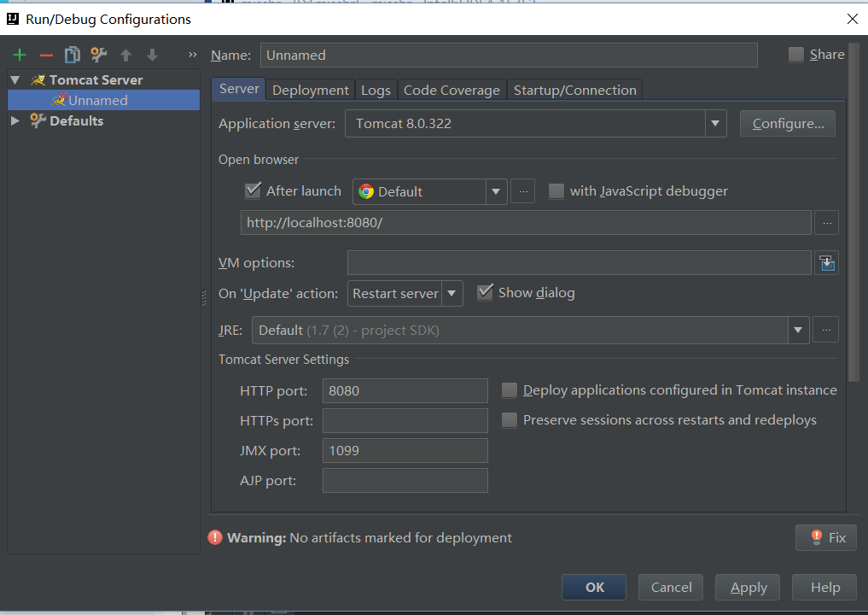Click the 'No artifacts marked for deployment' warning text
868x615 pixels.
point(401,538)
